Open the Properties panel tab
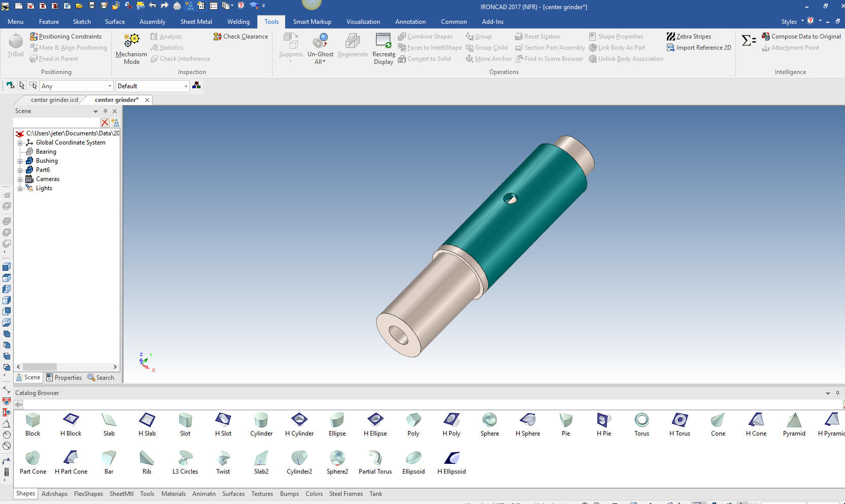The width and height of the screenshot is (845, 504). coord(63,378)
